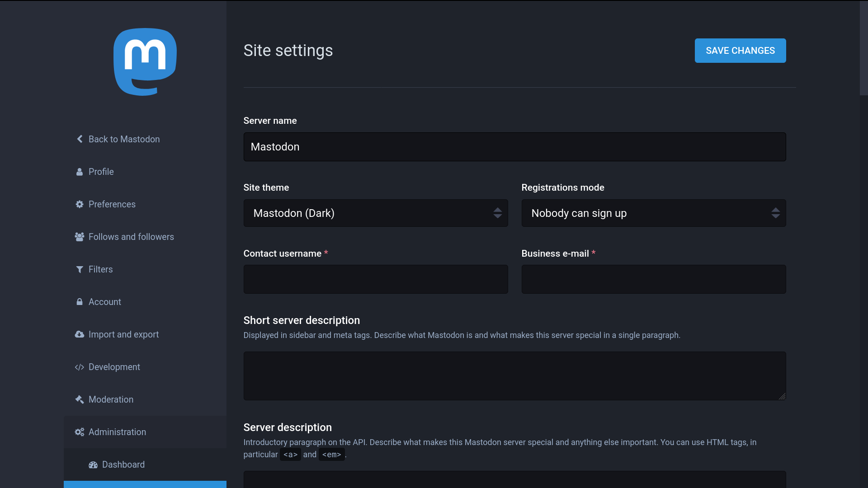Click the back chevron icon beside Back to Mastodon
The width and height of the screenshot is (868, 488).
point(80,139)
